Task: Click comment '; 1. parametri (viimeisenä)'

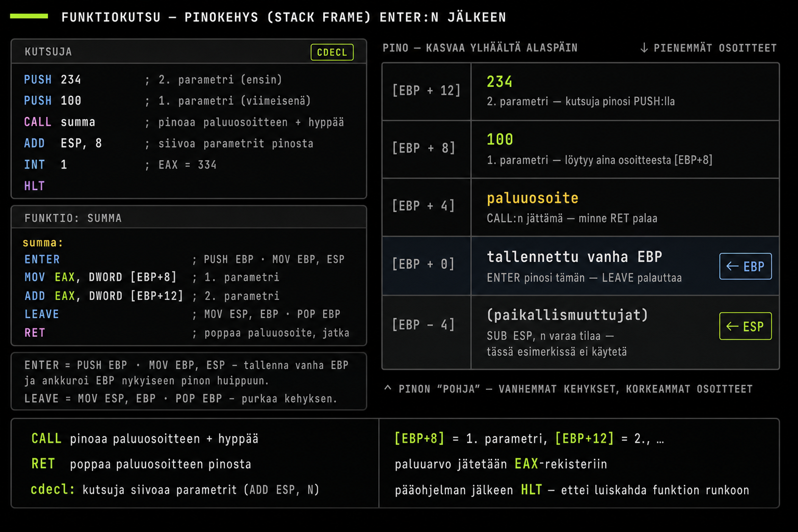Action: 228,101
